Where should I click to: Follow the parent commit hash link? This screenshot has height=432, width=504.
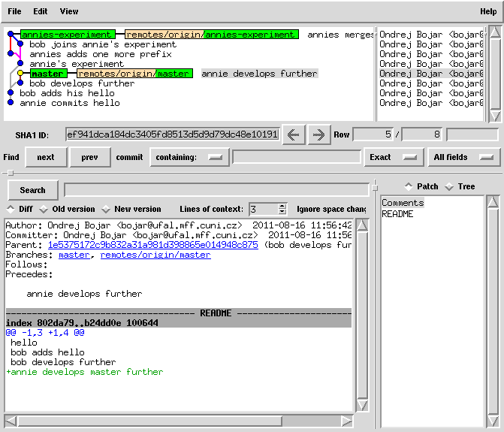tap(152, 245)
